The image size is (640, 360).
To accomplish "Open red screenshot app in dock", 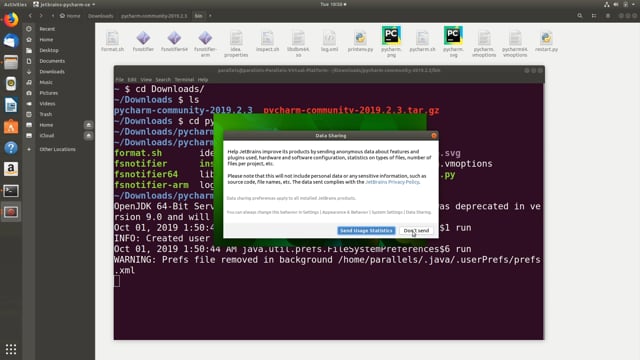I will 11,212.
